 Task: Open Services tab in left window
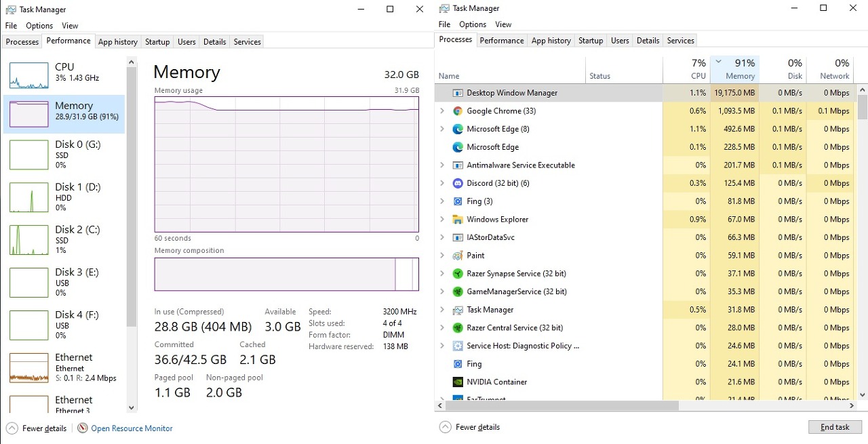pos(247,42)
